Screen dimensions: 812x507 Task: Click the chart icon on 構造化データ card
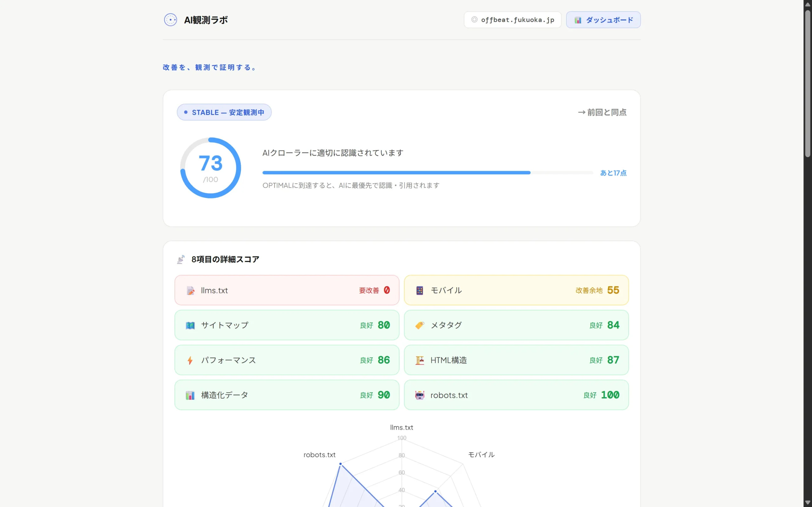pos(190,395)
